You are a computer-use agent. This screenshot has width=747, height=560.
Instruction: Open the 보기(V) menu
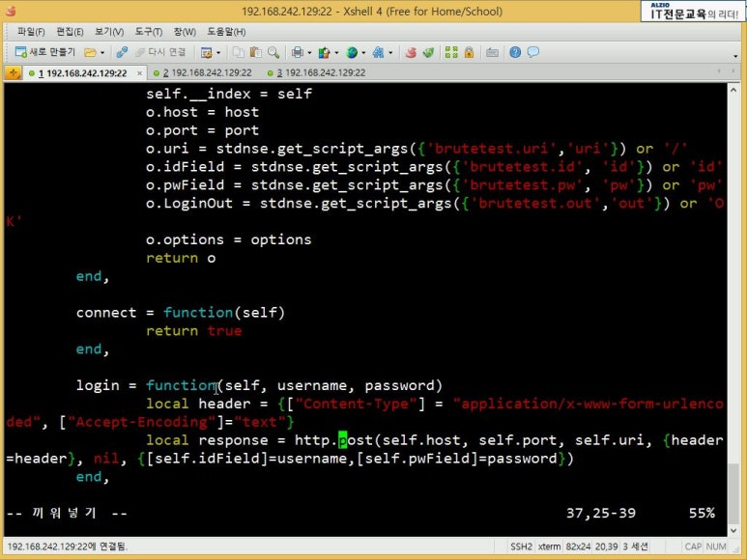click(x=109, y=32)
